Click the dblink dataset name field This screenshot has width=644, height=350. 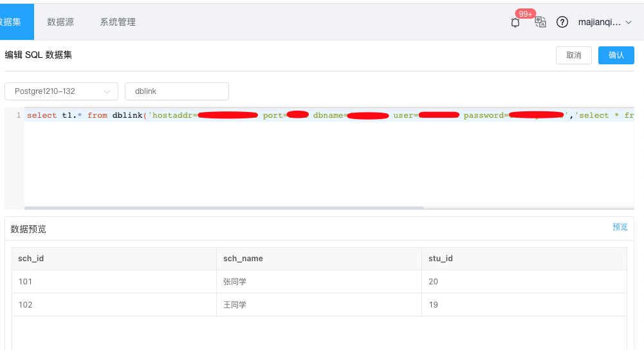177,91
